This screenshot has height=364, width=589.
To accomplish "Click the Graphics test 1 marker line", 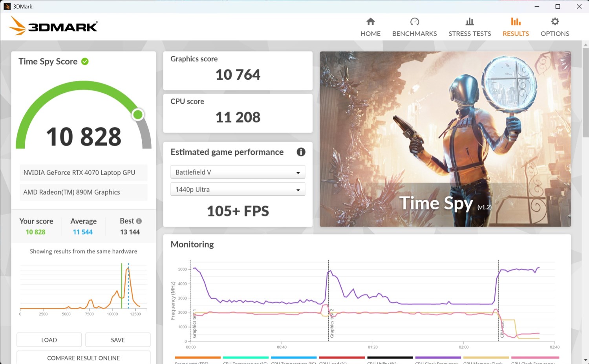I will click(x=191, y=300).
